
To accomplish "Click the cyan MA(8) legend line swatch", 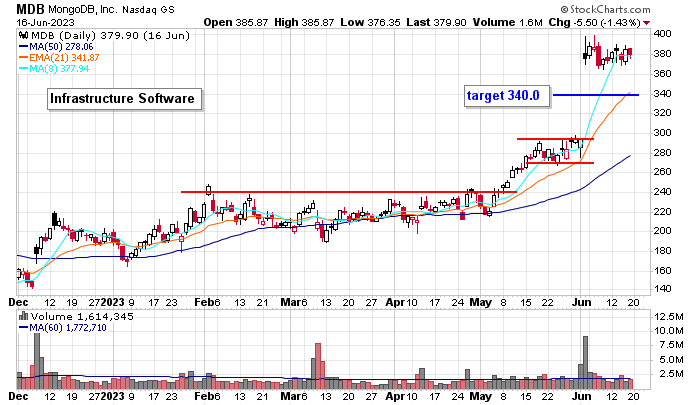I will pos(24,69).
